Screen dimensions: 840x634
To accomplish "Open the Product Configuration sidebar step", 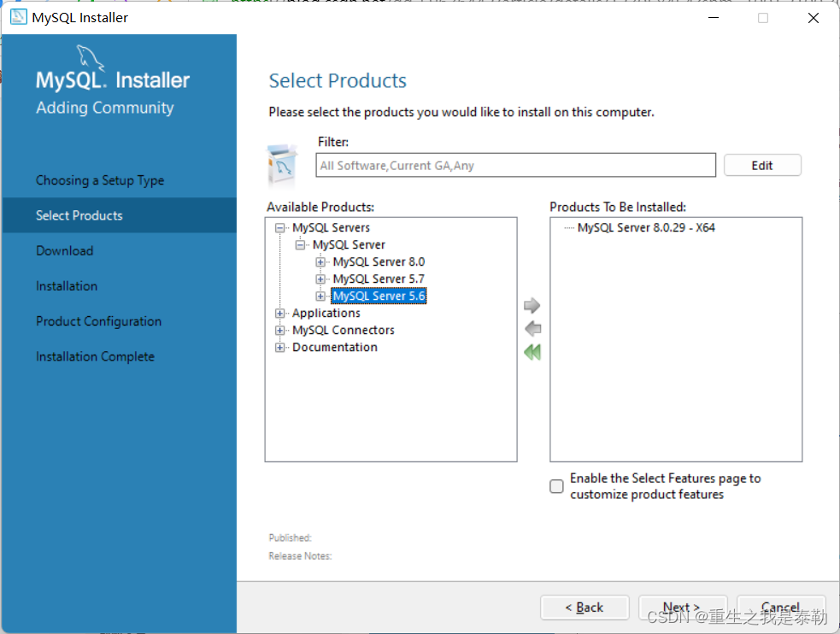I will 98,321.
